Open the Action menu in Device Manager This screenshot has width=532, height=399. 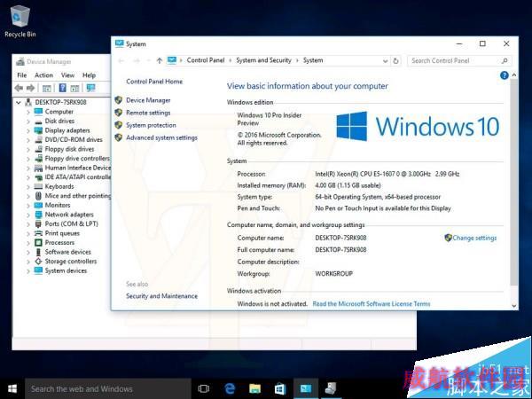(43, 75)
